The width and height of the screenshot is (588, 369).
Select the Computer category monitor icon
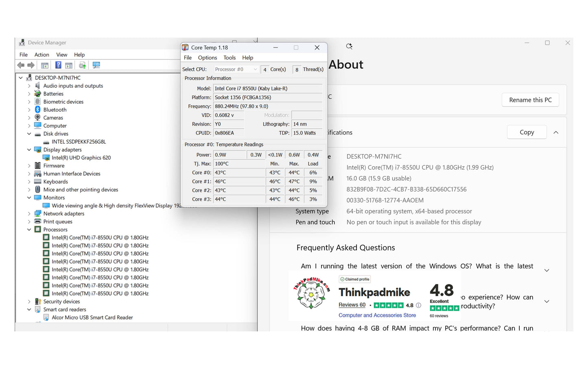[x=37, y=126]
